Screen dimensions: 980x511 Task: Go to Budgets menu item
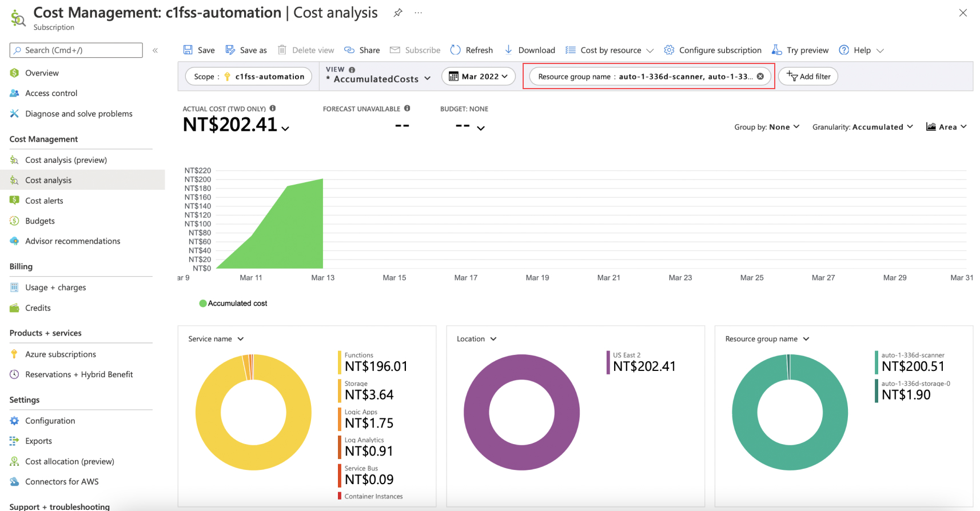(40, 221)
